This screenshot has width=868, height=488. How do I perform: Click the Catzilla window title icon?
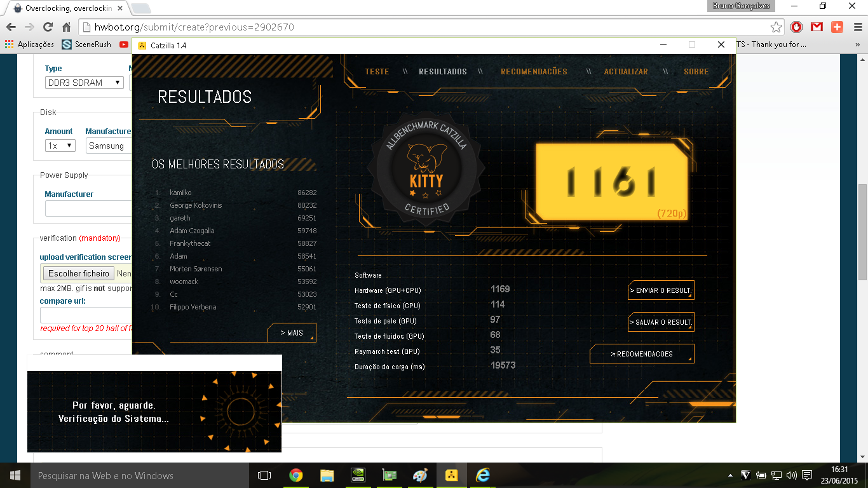pos(142,45)
